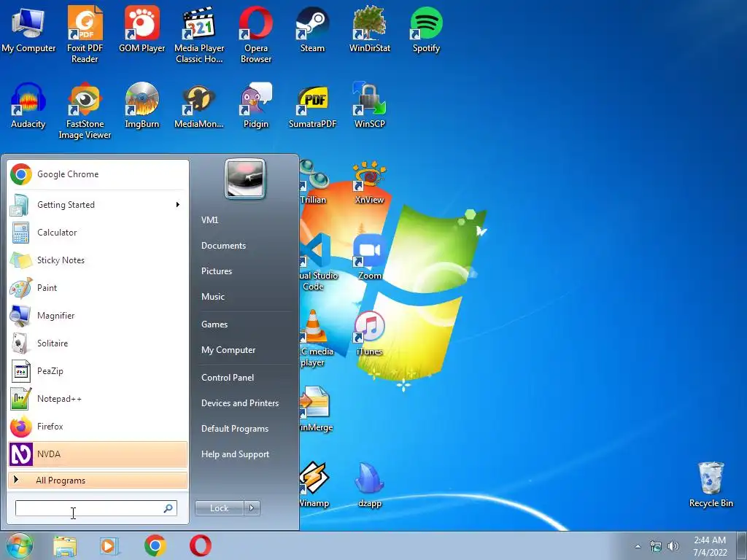The width and height of the screenshot is (747, 560).
Task: Open WinMerge desktop shortcut
Action: (316, 409)
